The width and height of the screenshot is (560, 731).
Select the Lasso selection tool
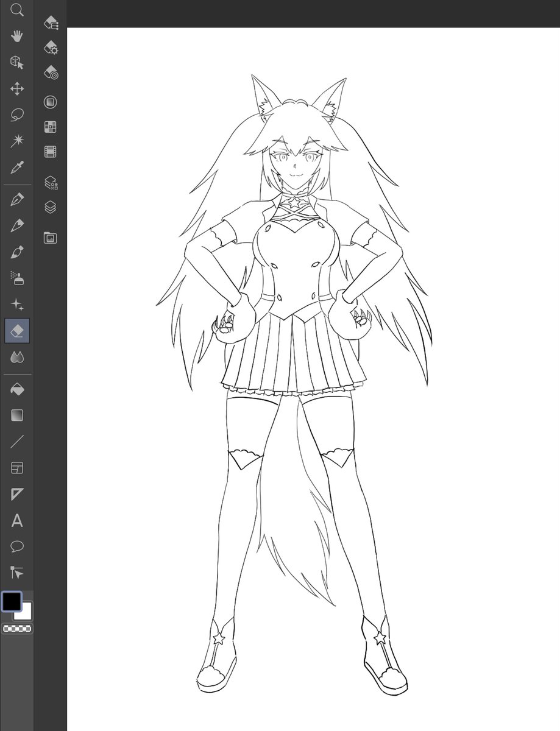[17, 115]
